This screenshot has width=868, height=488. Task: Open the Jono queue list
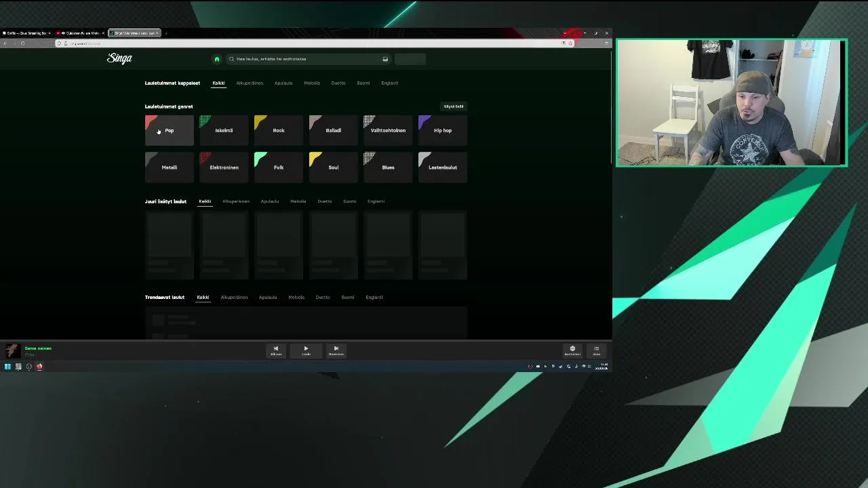pyautogui.click(x=596, y=350)
